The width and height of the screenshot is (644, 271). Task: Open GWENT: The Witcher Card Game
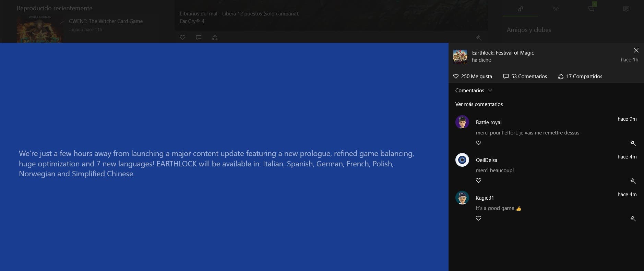106,21
